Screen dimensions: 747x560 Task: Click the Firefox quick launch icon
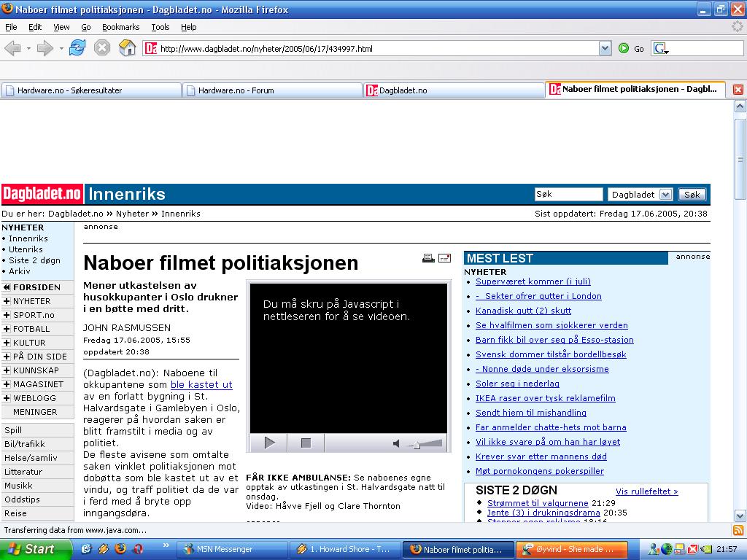coord(120,548)
